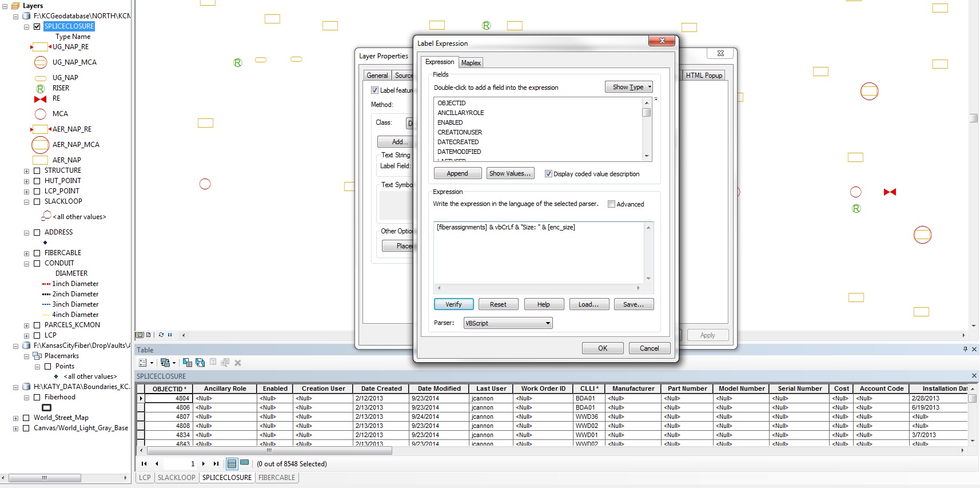
Task: Click the pin (auto-hide) icon of Table window
Action: click(965, 349)
